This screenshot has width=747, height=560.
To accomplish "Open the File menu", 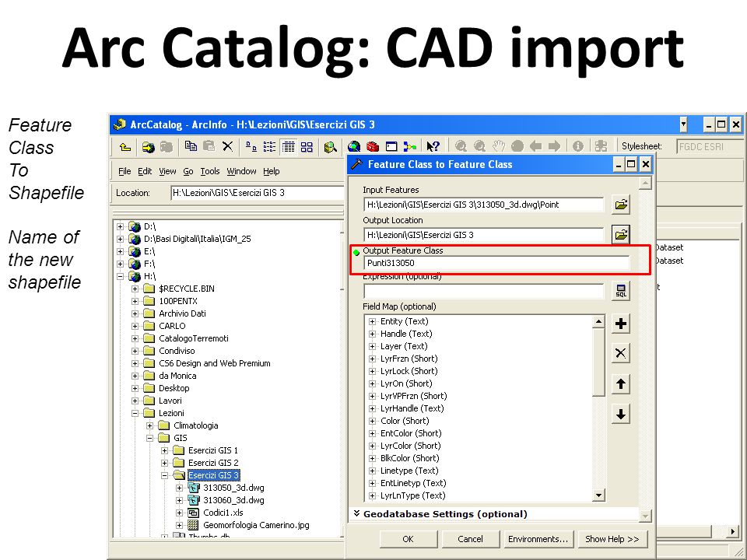I will [124, 171].
